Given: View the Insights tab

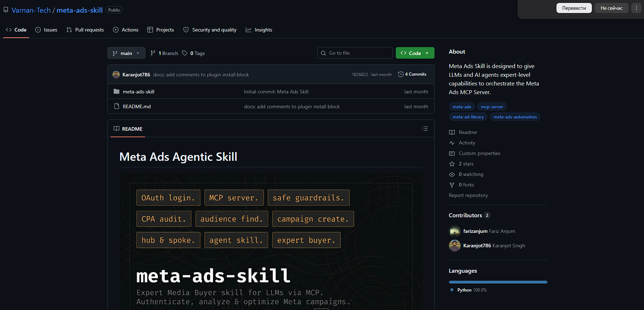Looking at the screenshot, I should (259, 30).
